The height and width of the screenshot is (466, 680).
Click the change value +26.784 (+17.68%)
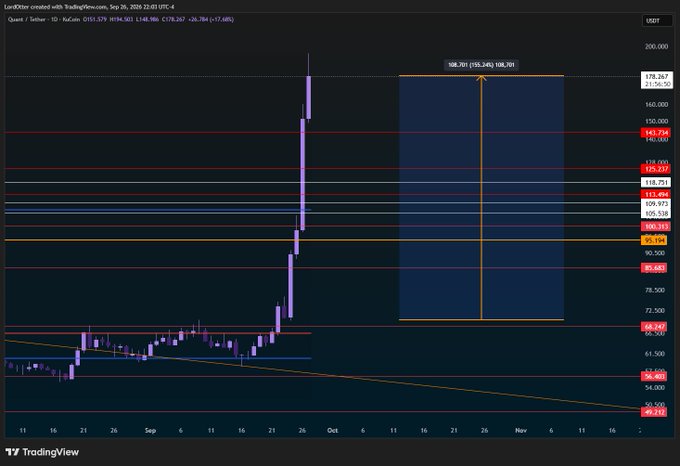tap(211, 20)
